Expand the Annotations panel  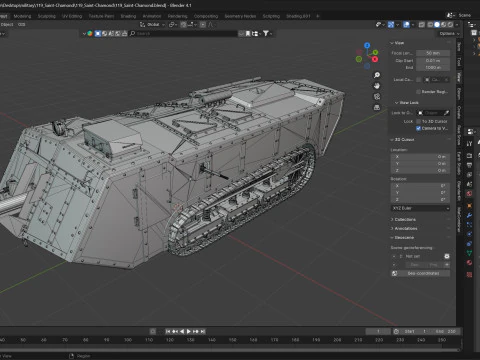coord(404,228)
